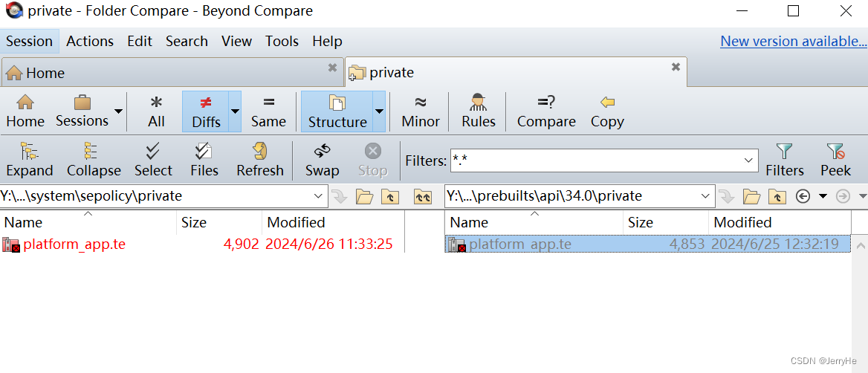Click the Files select button

point(204,160)
